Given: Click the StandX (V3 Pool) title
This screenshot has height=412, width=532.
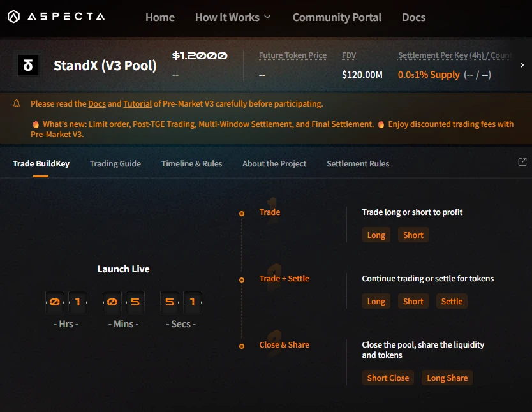Looking at the screenshot, I should pos(105,66).
